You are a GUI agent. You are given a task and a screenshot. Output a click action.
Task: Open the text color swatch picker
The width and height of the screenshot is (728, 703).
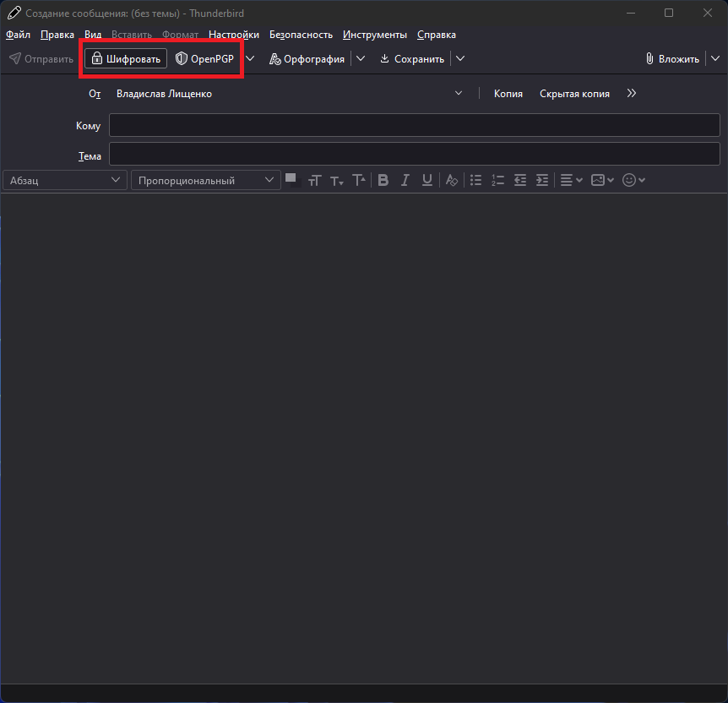click(x=292, y=179)
